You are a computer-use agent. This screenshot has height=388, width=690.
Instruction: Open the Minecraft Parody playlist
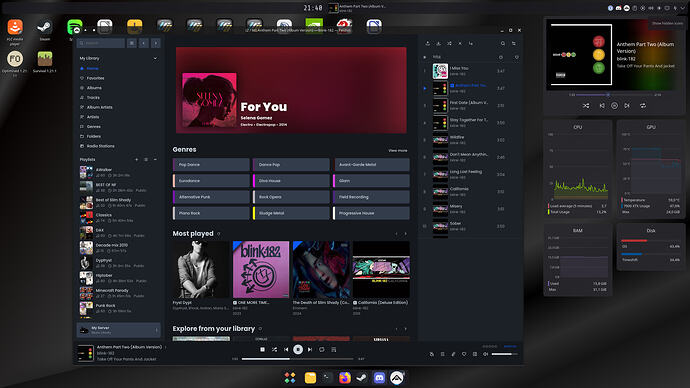(x=119, y=293)
